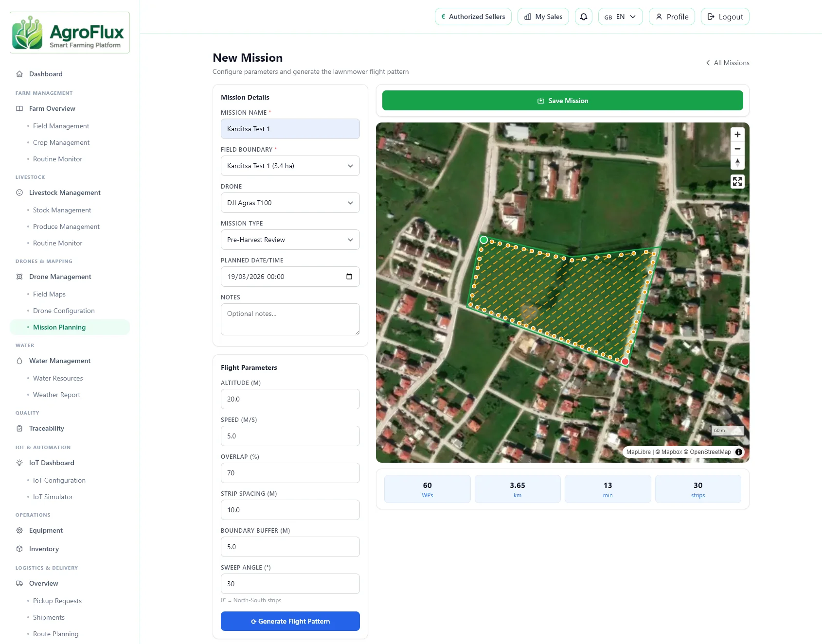Open Authorized Sellers
822x644 pixels.
click(473, 17)
